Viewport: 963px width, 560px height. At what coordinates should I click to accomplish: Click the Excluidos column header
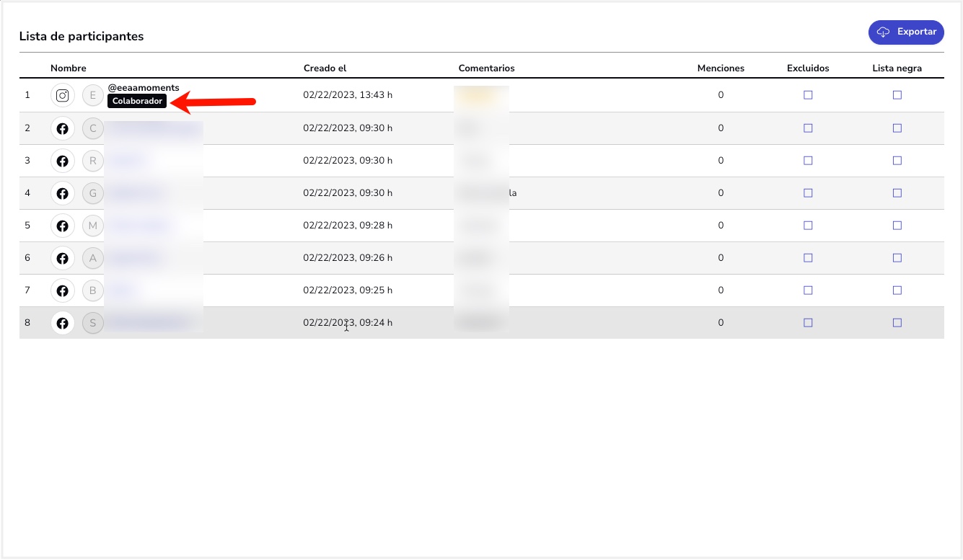[808, 68]
